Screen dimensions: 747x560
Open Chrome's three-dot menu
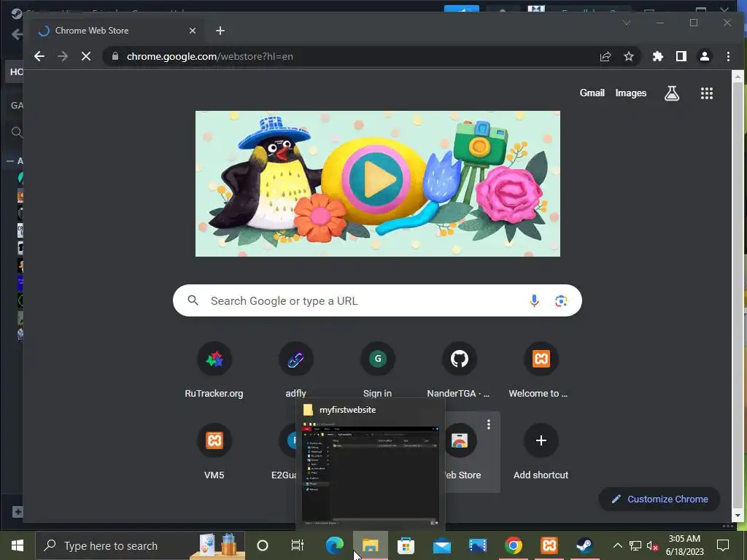(728, 56)
